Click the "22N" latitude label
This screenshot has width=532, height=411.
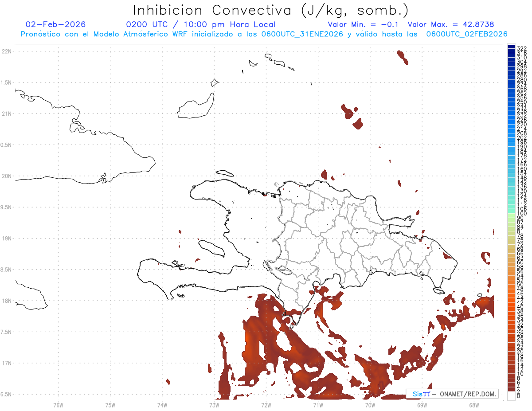(x=7, y=51)
